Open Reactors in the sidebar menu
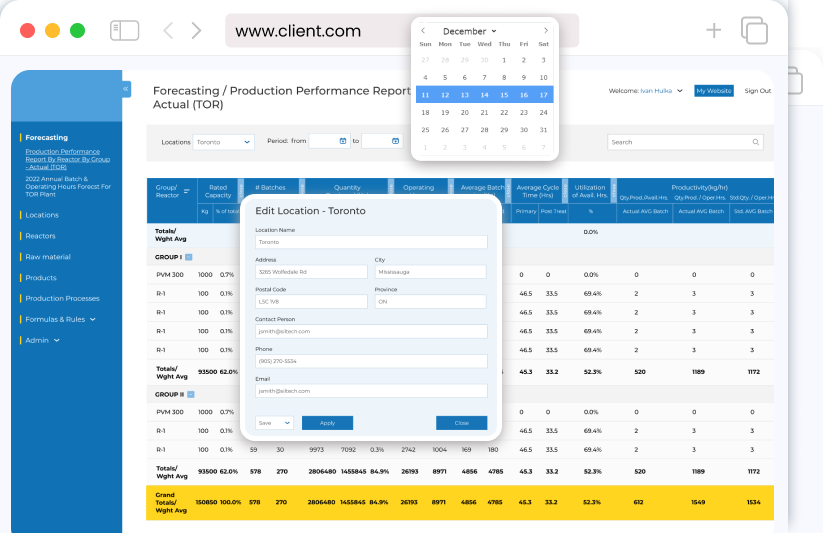The height and width of the screenshot is (533, 823). [x=40, y=236]
